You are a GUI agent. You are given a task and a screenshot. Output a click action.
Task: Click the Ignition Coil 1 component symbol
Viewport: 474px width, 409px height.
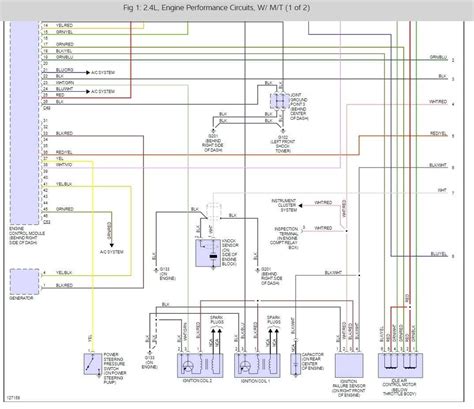(x=257, y=365)
